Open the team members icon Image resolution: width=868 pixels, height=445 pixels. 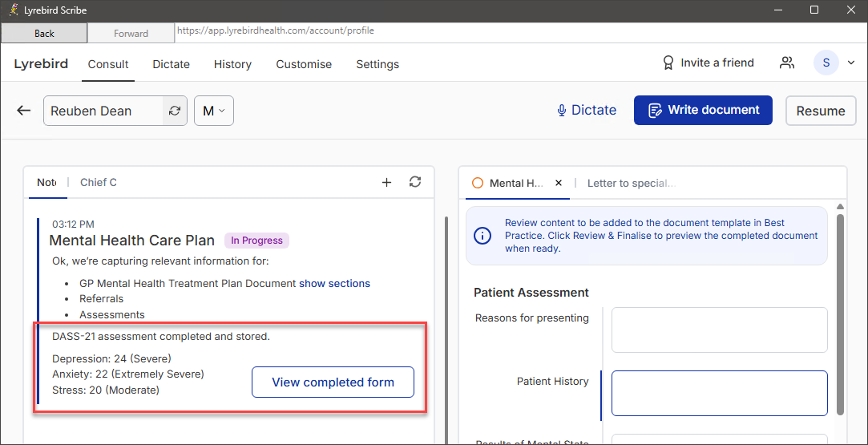click(x=786, y=63)
